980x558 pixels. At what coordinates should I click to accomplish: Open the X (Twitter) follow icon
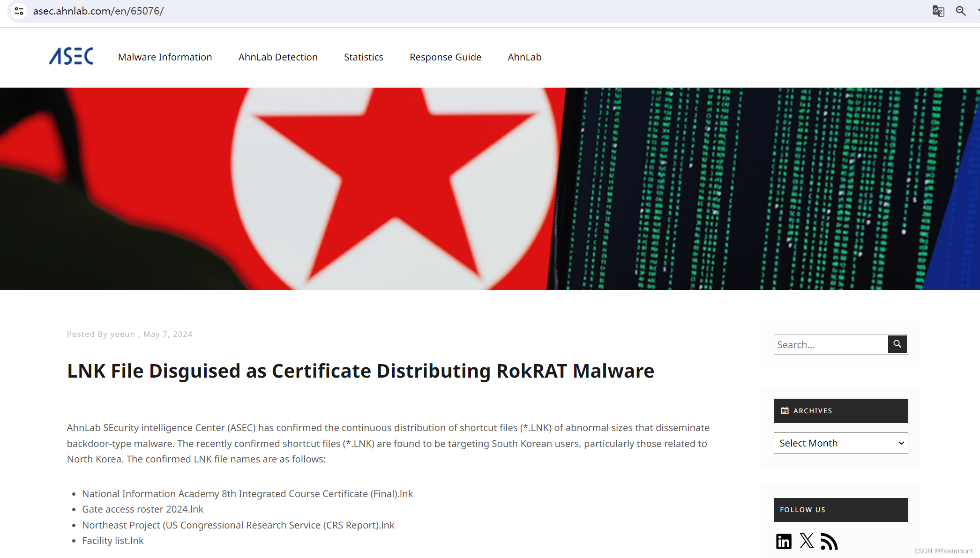click(x=807, y=541)
